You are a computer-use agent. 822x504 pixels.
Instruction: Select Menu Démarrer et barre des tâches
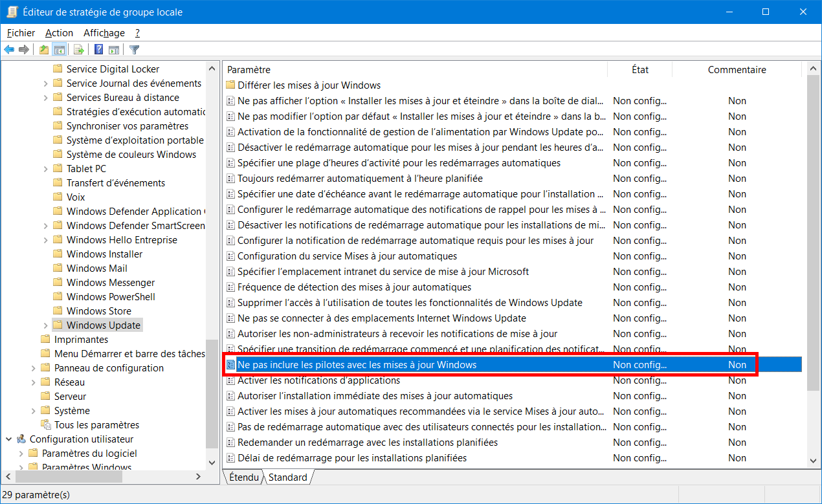[129, 354]
